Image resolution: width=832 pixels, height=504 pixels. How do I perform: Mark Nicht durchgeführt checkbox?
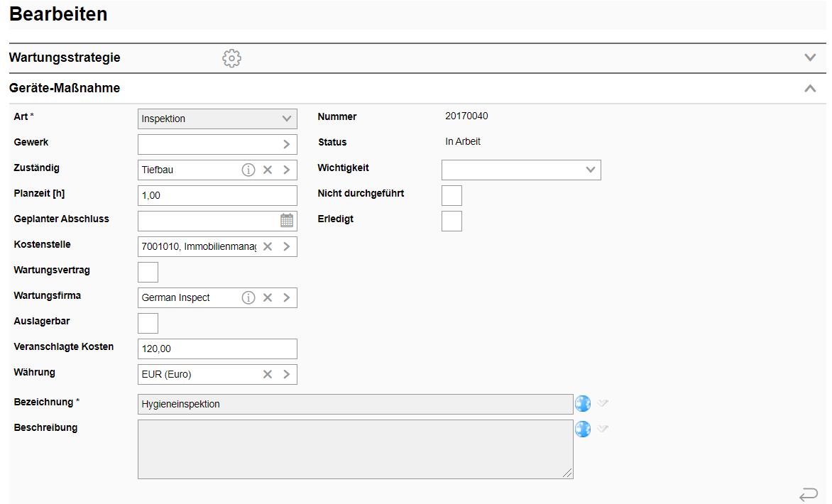451,195
